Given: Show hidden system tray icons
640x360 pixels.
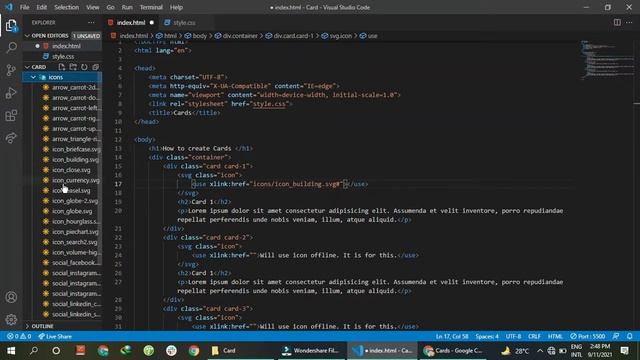Looking at the screenshot, I should point(540,351).
